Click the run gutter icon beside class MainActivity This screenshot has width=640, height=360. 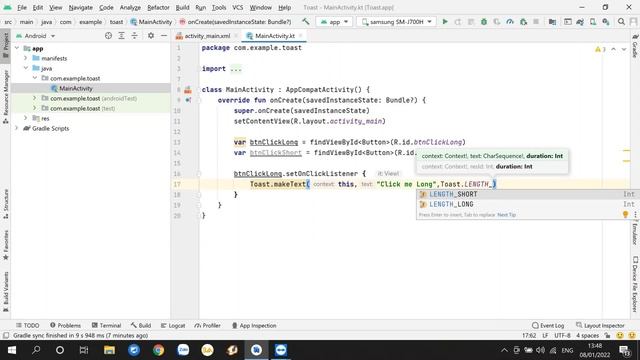188,90
